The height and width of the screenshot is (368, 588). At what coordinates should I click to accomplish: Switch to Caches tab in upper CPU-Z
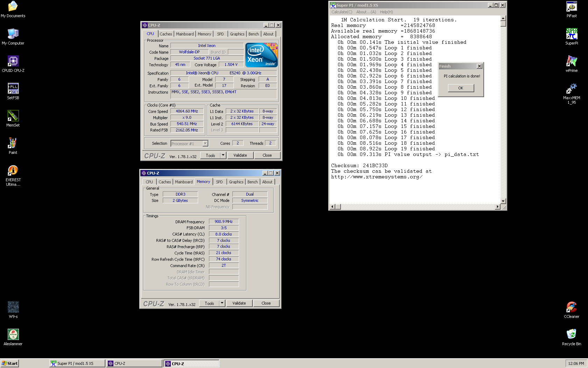tap(166, 34)
